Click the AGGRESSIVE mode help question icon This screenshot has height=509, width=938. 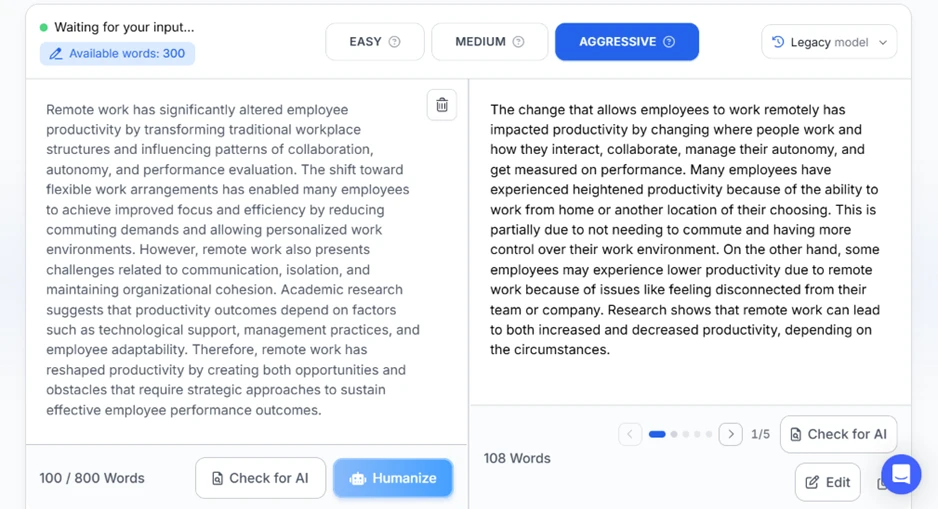[669, 42]
